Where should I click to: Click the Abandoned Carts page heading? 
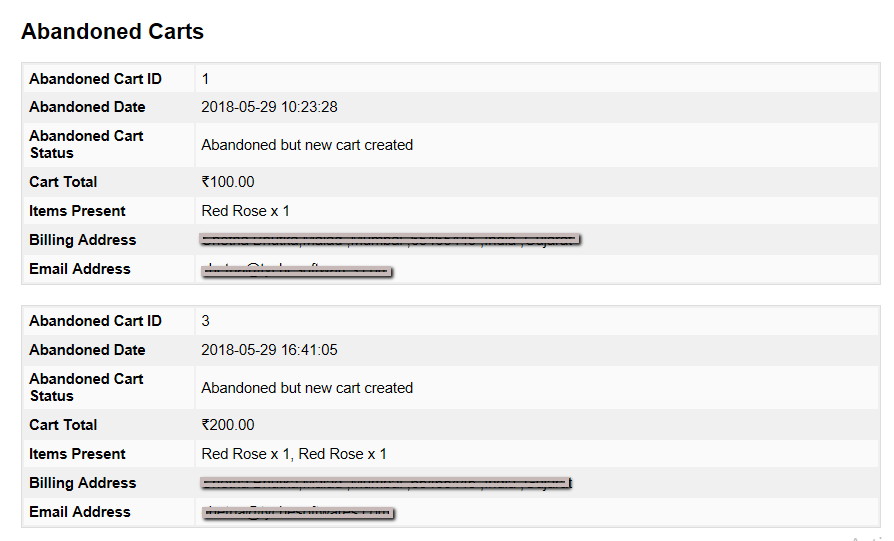(112, 32)
